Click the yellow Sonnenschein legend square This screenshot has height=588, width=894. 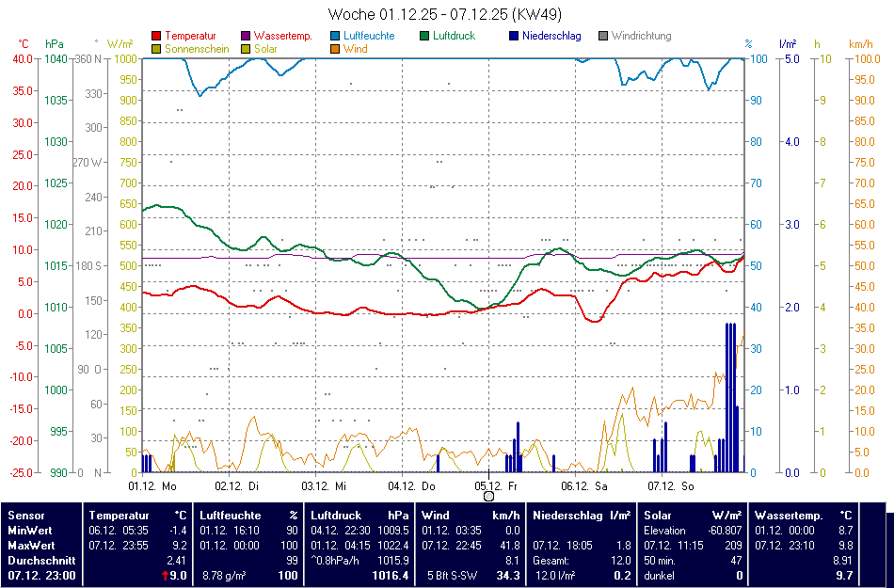(156, 48)
